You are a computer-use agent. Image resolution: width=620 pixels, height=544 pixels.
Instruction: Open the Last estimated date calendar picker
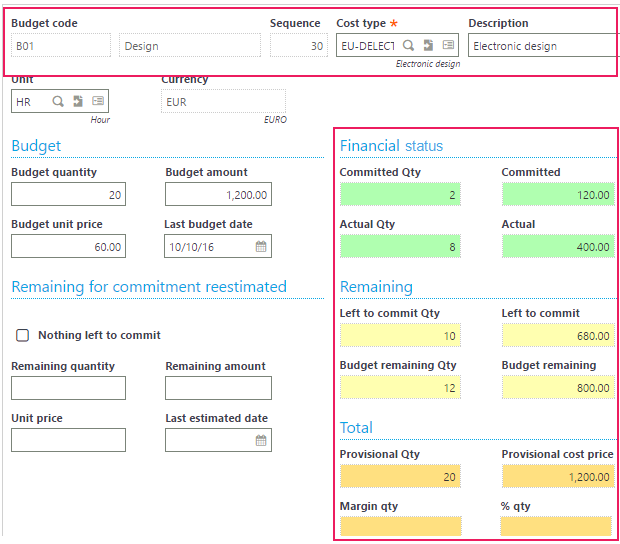[x=261, y=440]
